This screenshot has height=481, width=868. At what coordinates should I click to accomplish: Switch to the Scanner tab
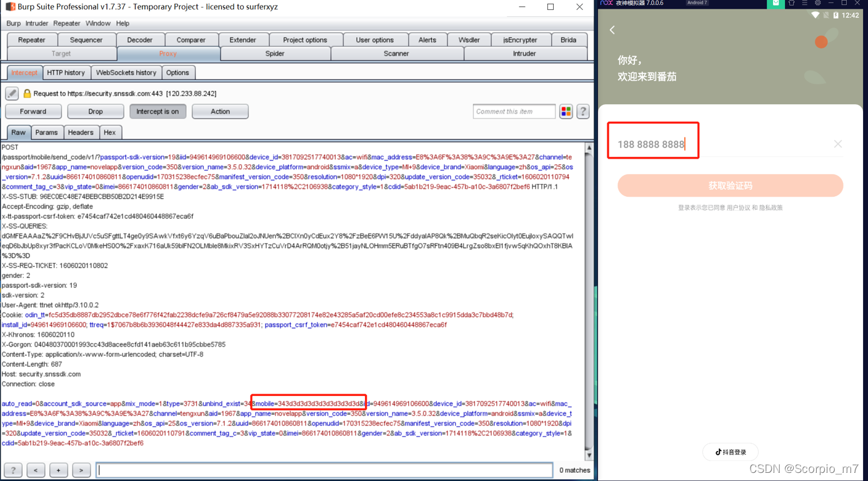[396, 54]
